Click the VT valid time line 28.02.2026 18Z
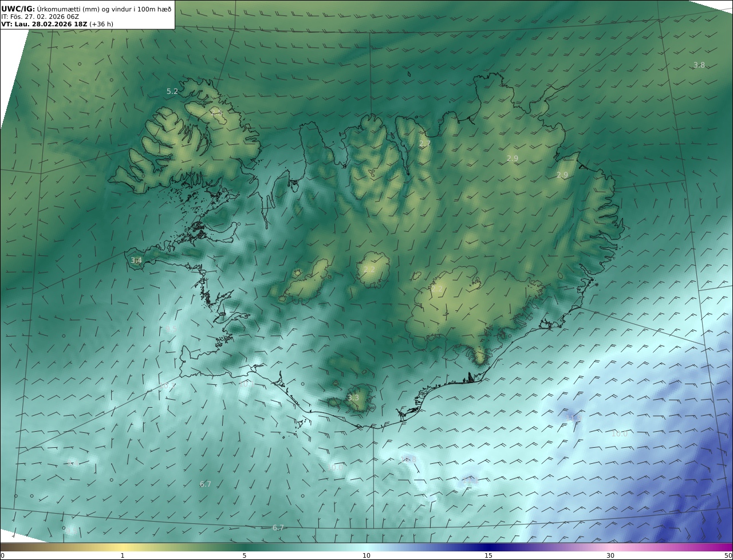Image resolution: width=733 pixels, height=560 pixels. [57, 24]
